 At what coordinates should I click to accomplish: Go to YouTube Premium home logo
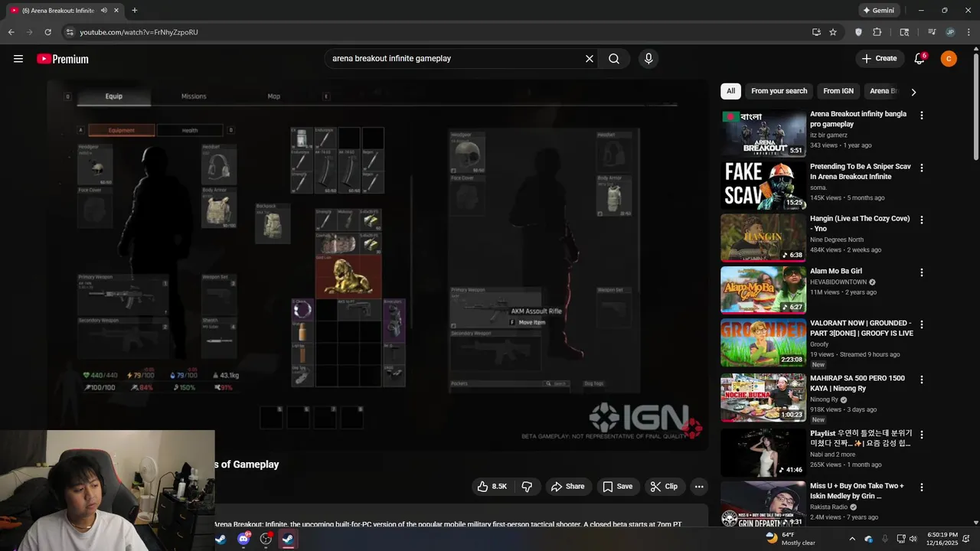point(63,59)
